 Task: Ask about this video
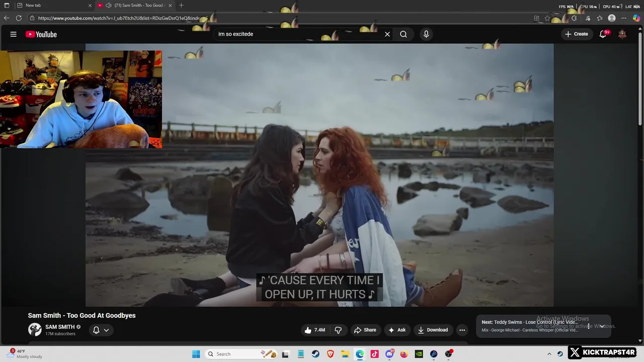point(397,330)
